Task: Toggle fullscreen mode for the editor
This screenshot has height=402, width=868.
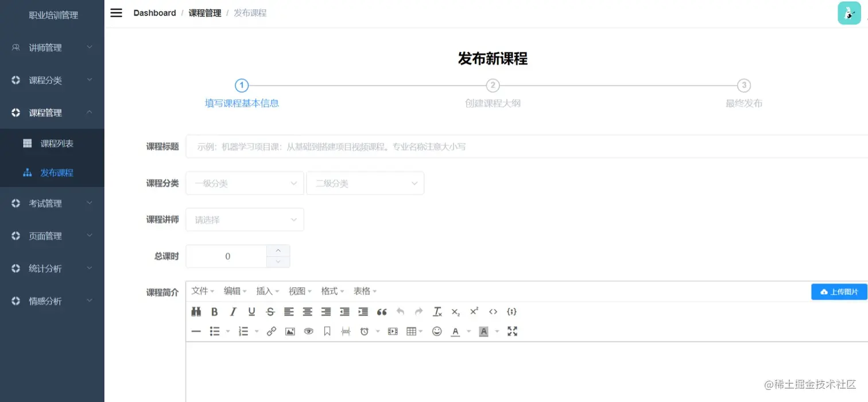Action: 512,331
